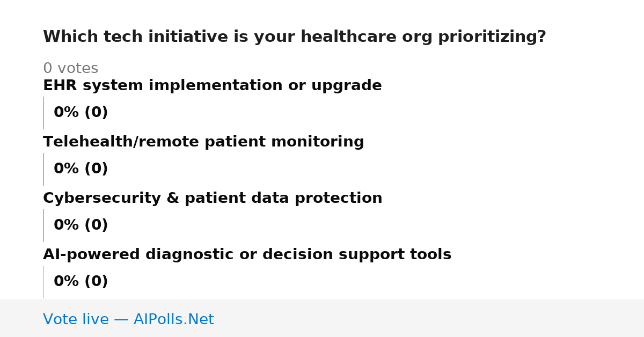This screenshot has height=337, width=644.
Task: Click the 0% percentage for AI-powered diagnostic option
Action: tap(67, 282)
